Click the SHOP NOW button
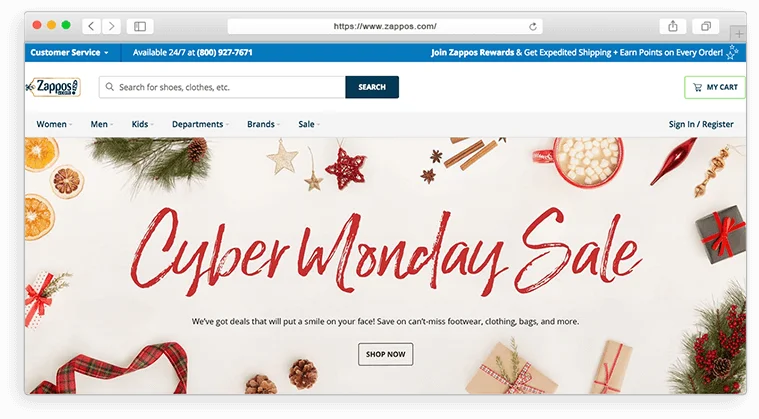Screen dimensions: 759x419 coord(385,354)
